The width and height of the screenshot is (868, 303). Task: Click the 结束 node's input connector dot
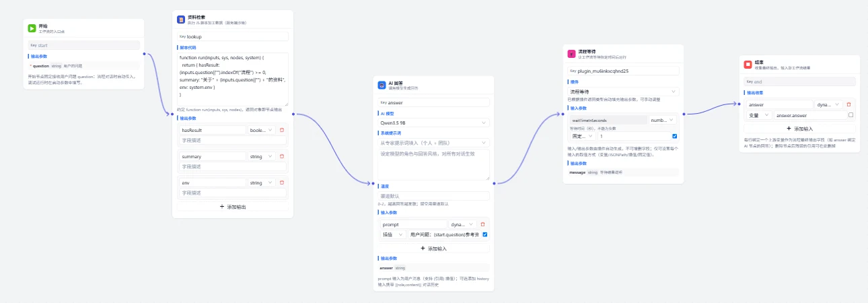tap(738, 104)
